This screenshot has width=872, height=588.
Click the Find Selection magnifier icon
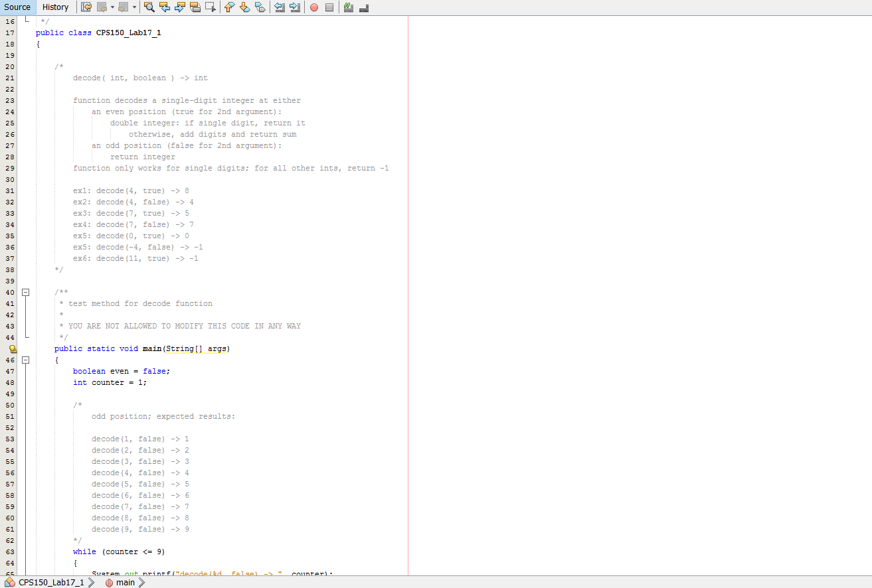click(149, 7)
